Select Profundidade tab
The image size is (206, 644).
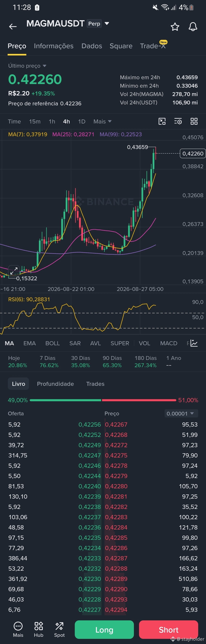tap(55, 384)
